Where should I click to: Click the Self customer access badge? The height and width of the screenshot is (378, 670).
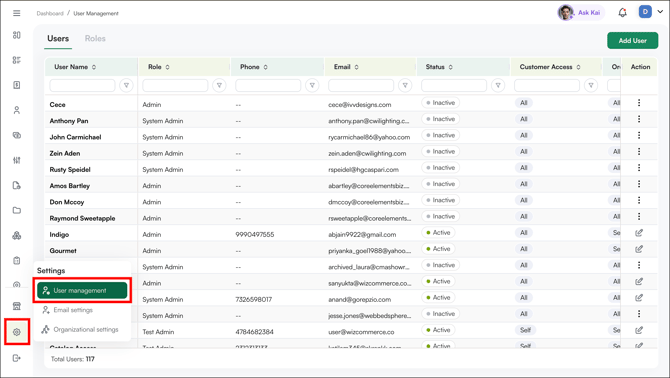pos(526,330)
